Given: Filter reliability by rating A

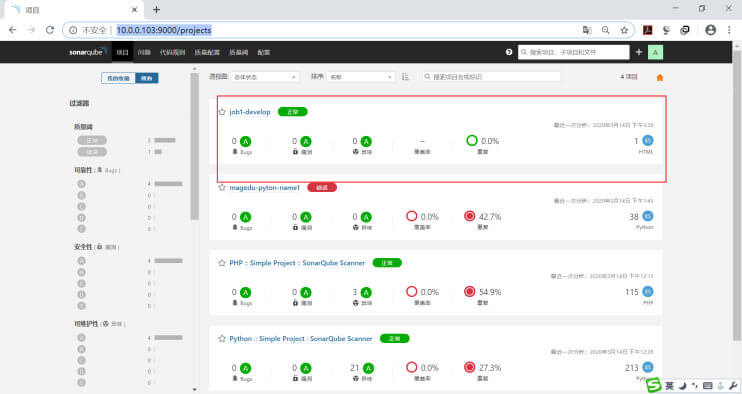Looking at the screenshot, I should tap(81, 184).
